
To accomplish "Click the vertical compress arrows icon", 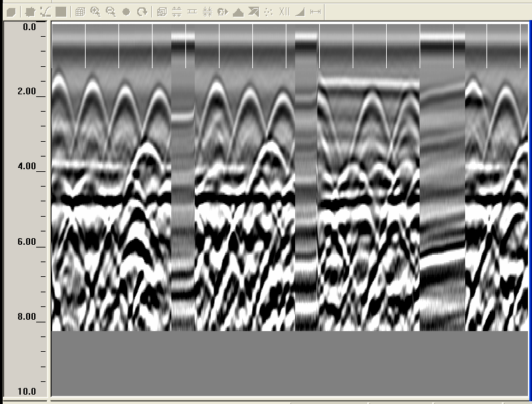I will click(207, 12).
